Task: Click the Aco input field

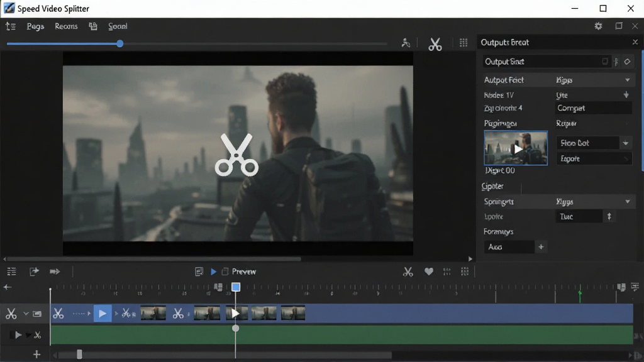Action: tap(509, 247)
